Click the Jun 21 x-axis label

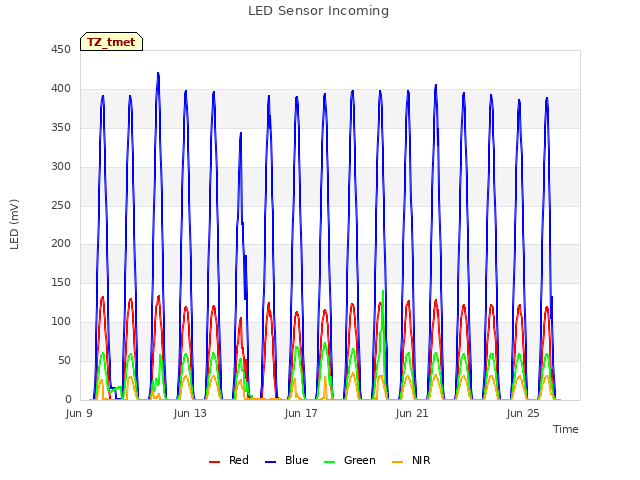(412, 413)
